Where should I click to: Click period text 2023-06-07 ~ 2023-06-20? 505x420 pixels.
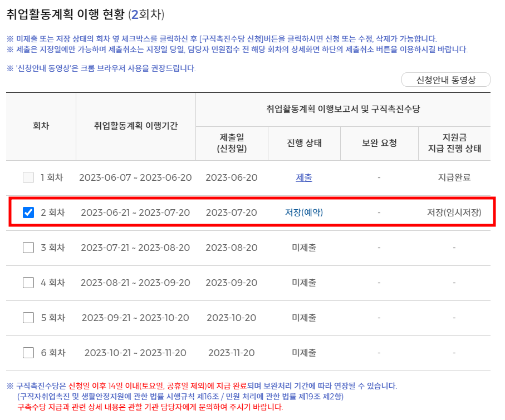point(135,177)
